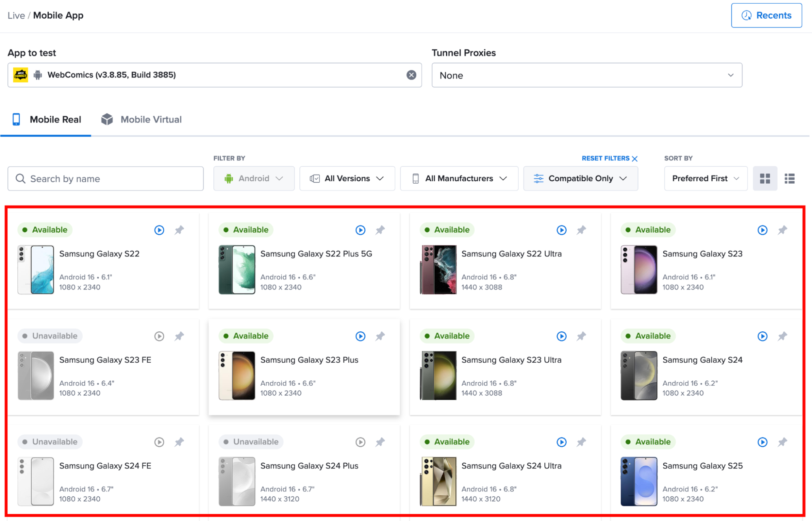Image resolution: width=812 pixels, height=521 pixels.
Task: Click the Unavailable badge on Galaxy S23 FE
Action: tap(50, 336)
